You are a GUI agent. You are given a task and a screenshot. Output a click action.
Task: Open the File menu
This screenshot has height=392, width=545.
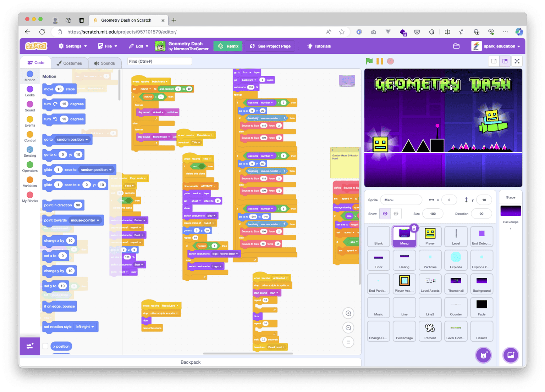tap(108, 46)
